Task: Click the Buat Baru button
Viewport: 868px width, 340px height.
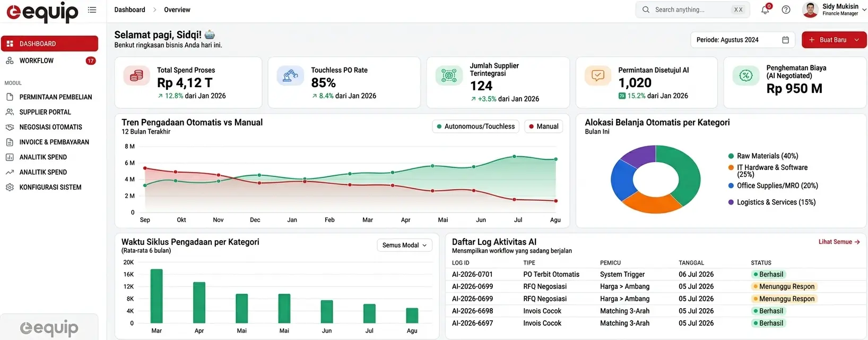Action: click(834, 40)
